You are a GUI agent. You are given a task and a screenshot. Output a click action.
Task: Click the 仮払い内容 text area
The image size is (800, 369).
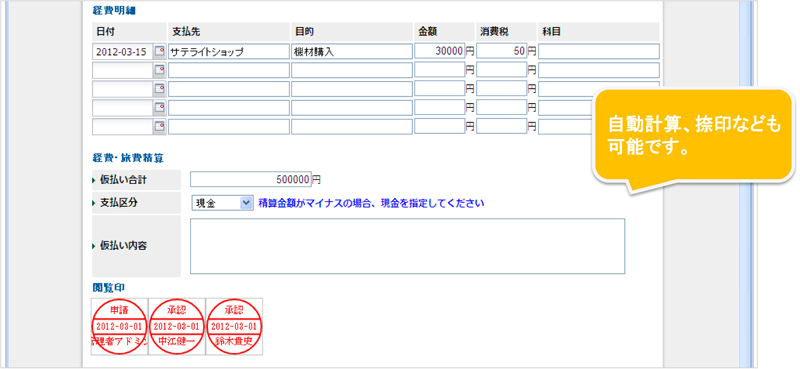[x=407, y=246]
